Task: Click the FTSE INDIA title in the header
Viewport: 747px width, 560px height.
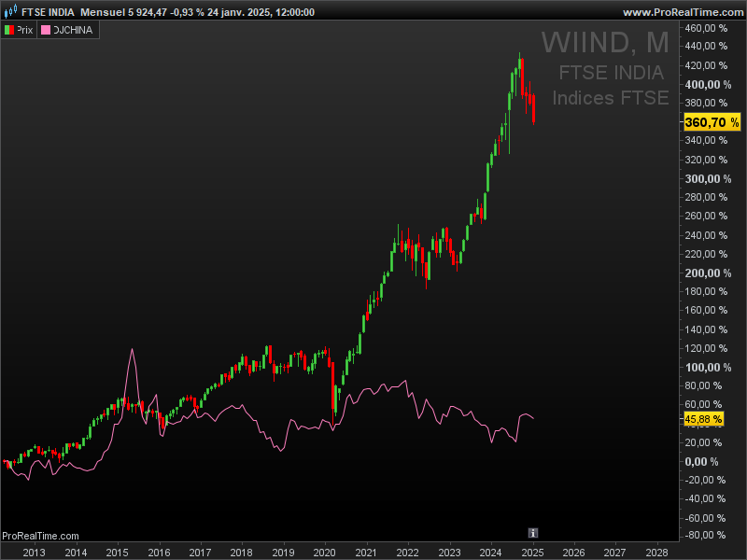Action: coord(49,12)
